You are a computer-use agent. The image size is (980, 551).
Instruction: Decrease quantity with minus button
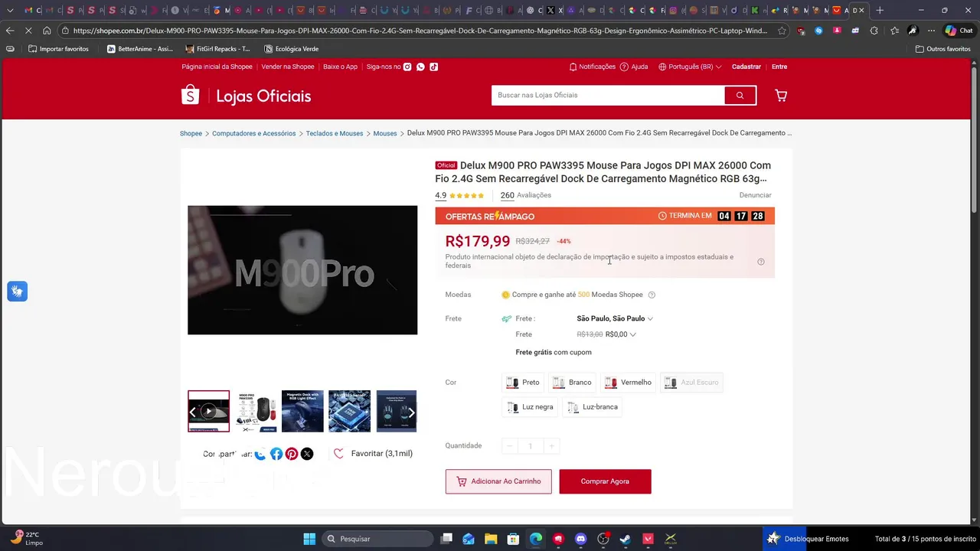click(509, 446)
